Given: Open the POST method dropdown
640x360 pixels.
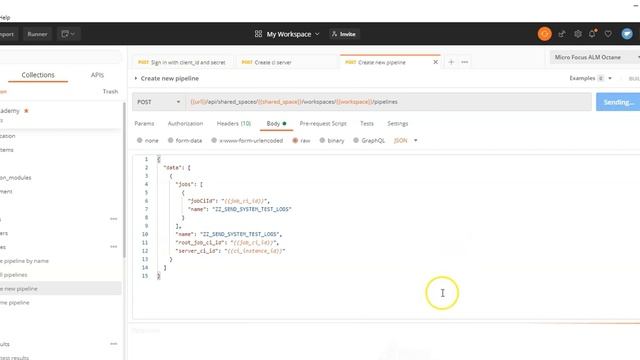Looking at the screenshot, I should click(x=158, y=102).
